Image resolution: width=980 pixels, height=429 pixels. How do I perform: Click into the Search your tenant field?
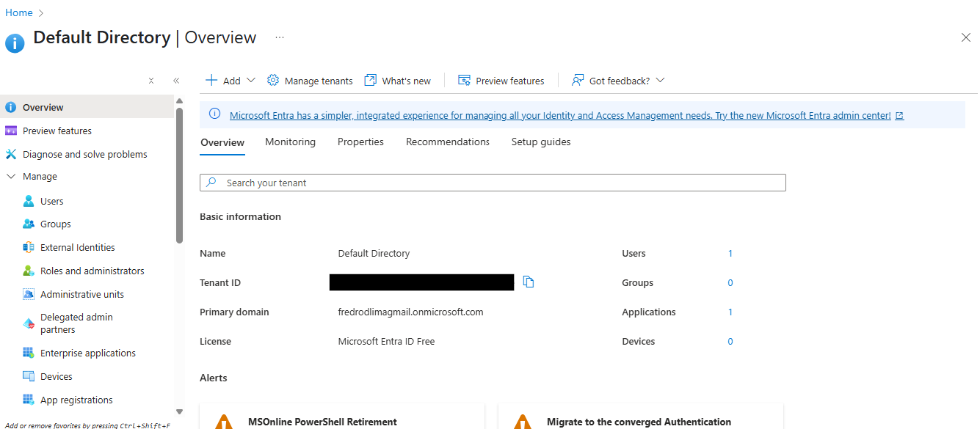tap(493, 183)
